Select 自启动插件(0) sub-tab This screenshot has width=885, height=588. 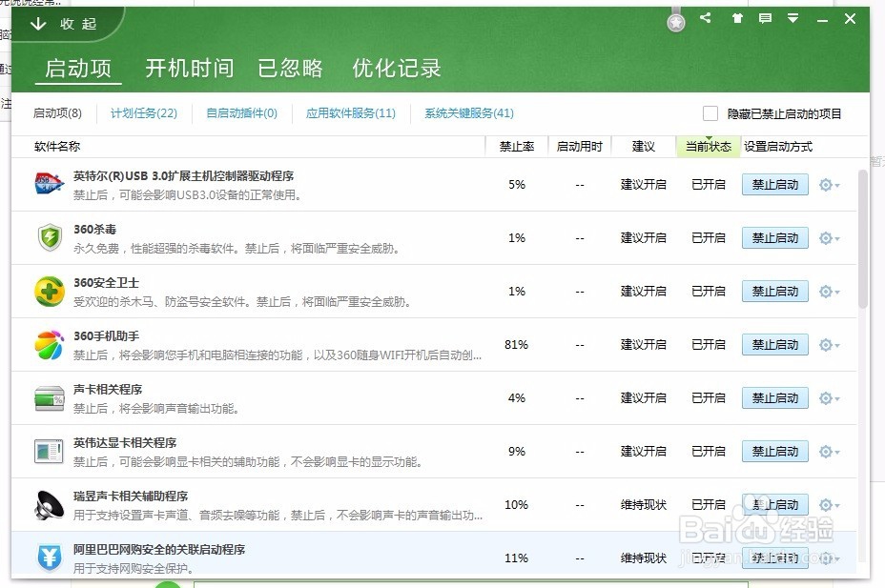click(241, 113)
